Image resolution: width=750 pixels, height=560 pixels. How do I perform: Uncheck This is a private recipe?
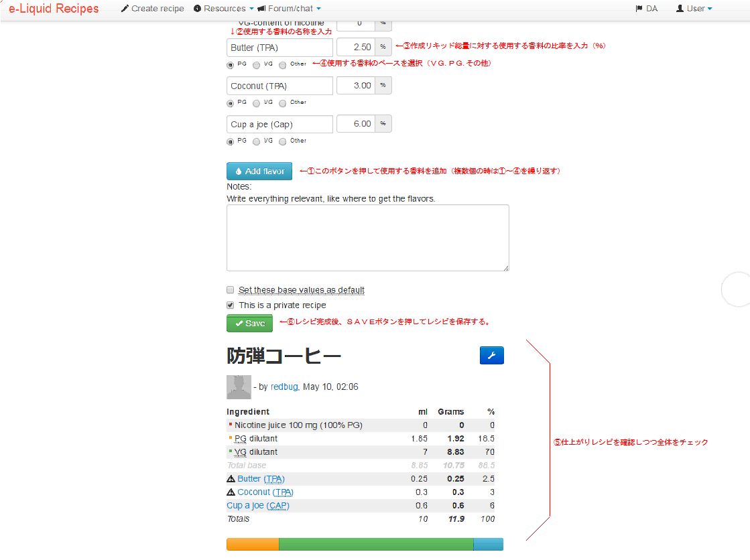(230, 305)
